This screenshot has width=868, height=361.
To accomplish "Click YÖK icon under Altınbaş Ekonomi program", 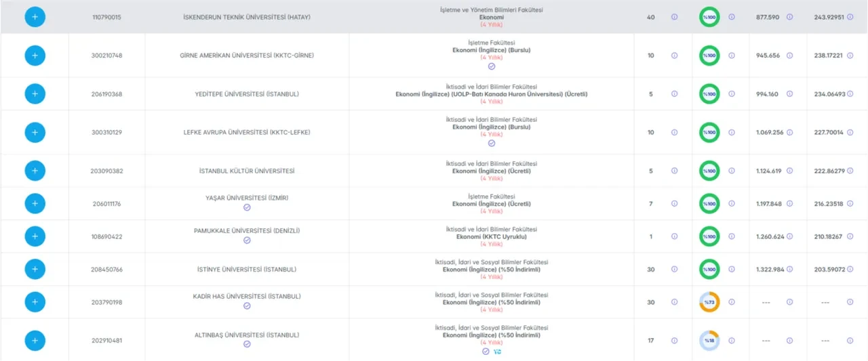I will (x=497, y=352).
